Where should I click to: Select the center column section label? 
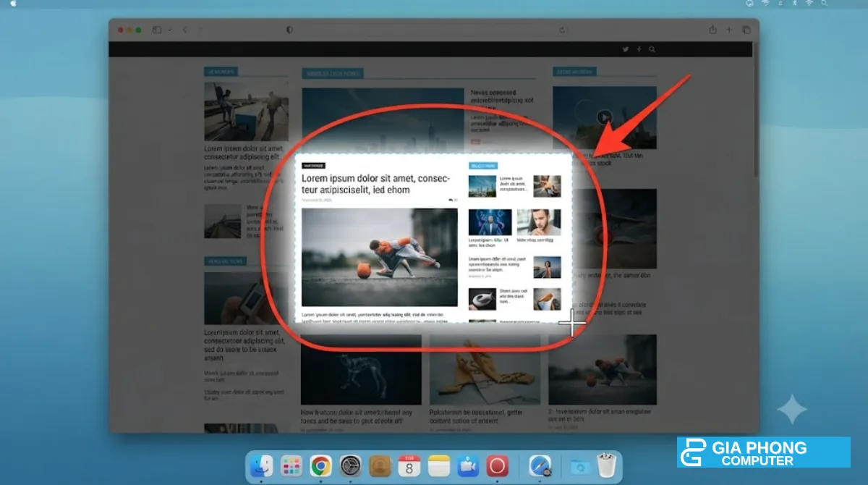coord(333,73)
